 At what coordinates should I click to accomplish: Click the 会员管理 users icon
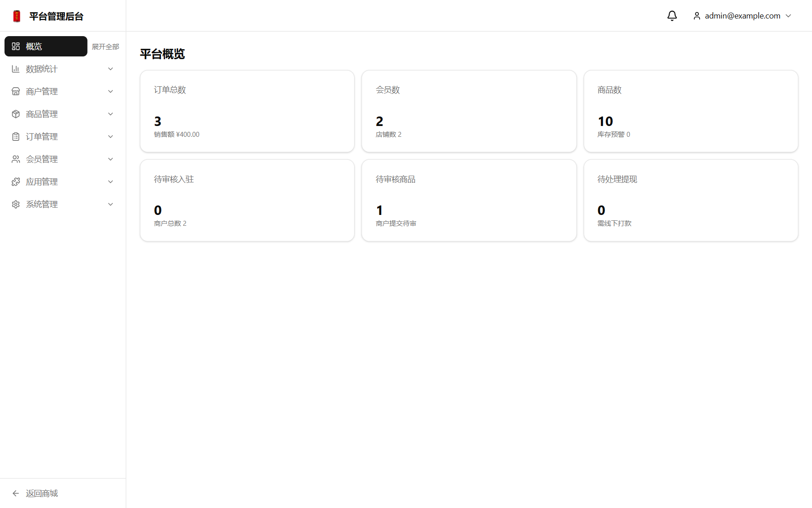(16, 159)
